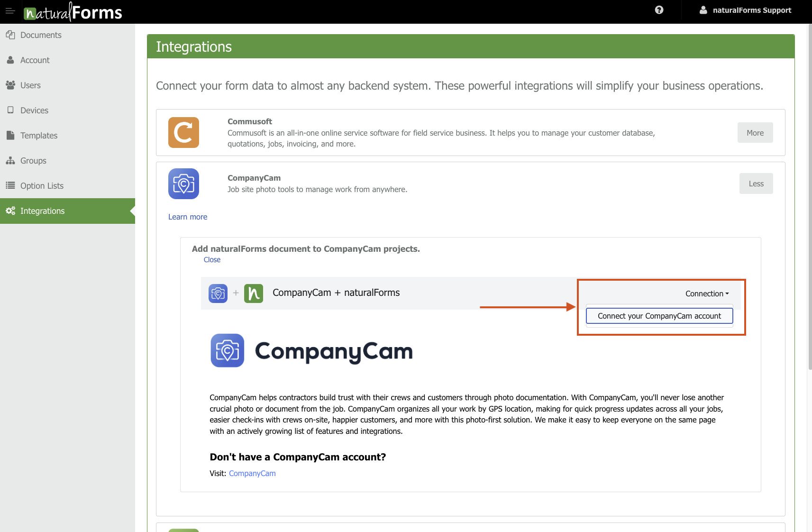Collapse CompanyCam with Less button
This screenshot has height=532, width=812.
[x=756, y=183]
